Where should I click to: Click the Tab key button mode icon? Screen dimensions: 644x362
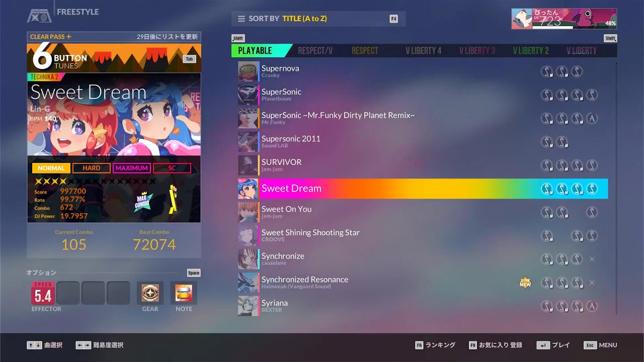pos(189,59)
